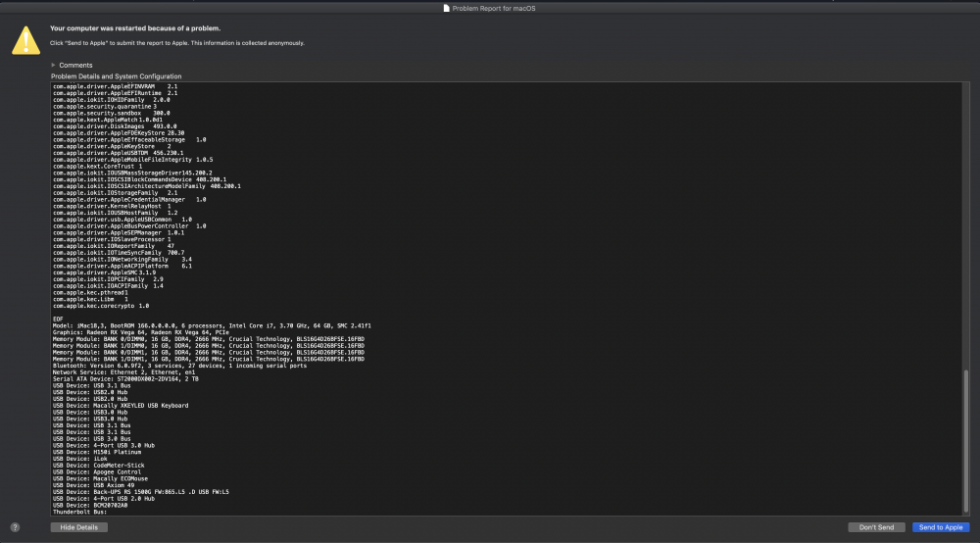980x543 pixels.
Task: Click the AppleSEPManager 1.0.1 line
Action: (119, 233)
